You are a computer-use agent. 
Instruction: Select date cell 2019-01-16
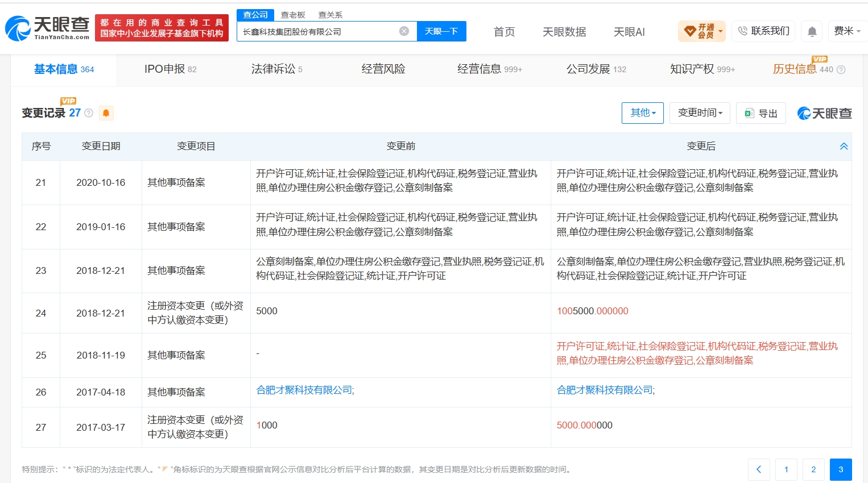pos(101,227)
